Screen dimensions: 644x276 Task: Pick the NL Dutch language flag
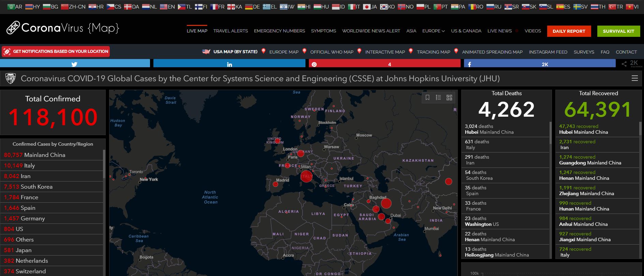(x=145, y=6)
